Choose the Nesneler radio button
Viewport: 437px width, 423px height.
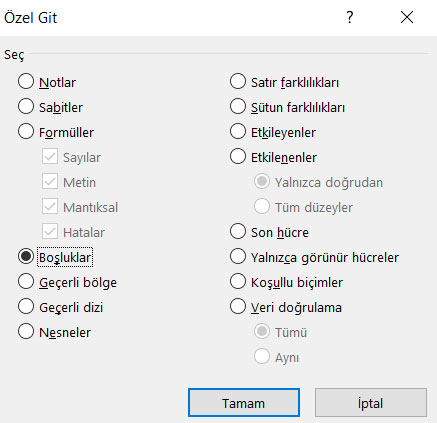tap(26, 332)
